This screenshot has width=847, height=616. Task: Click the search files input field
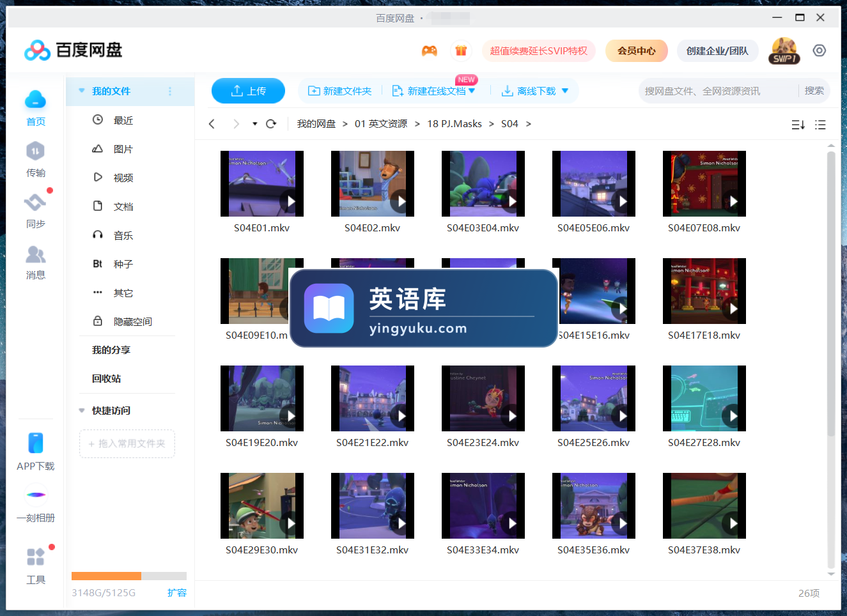pos(717,91)
